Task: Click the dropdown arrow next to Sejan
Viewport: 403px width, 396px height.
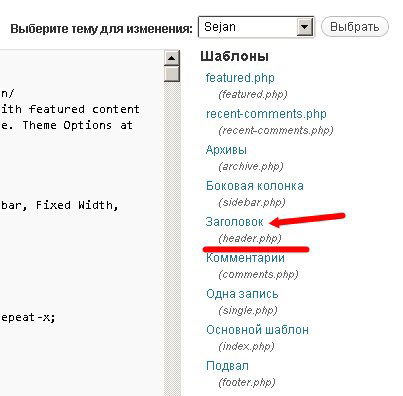Action: click(305, 27)
